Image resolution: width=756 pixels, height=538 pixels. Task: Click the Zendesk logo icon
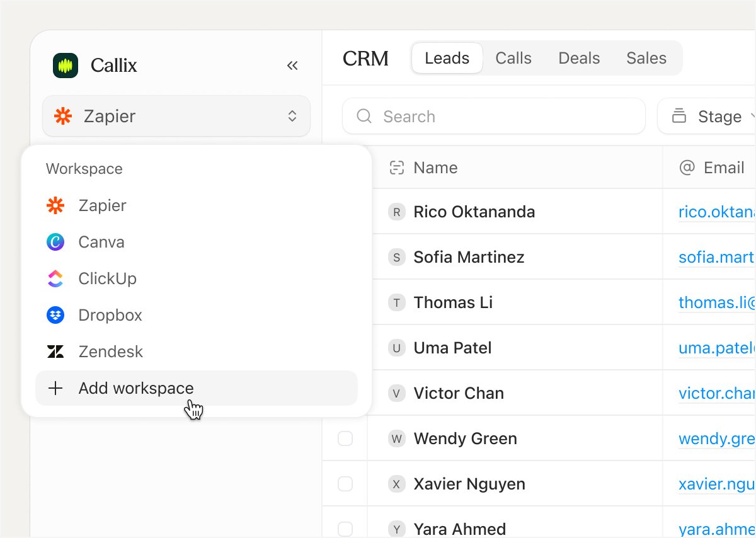click(x=55, y=352)
